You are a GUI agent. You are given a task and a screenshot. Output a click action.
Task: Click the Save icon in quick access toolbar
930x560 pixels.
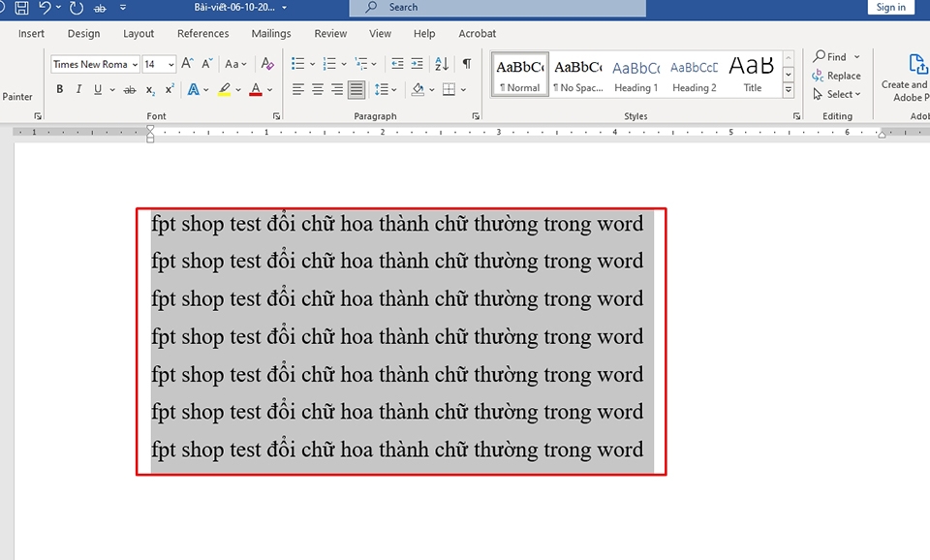click(22, 8)
